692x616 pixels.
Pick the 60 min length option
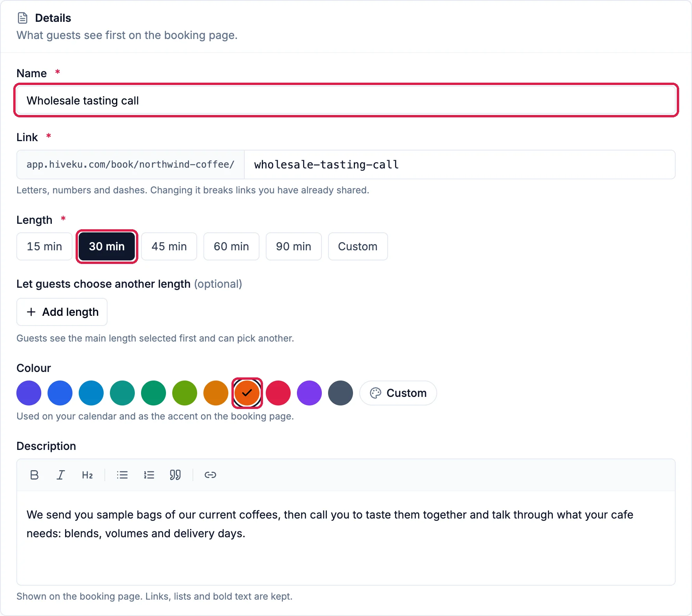tap(231, 246)
